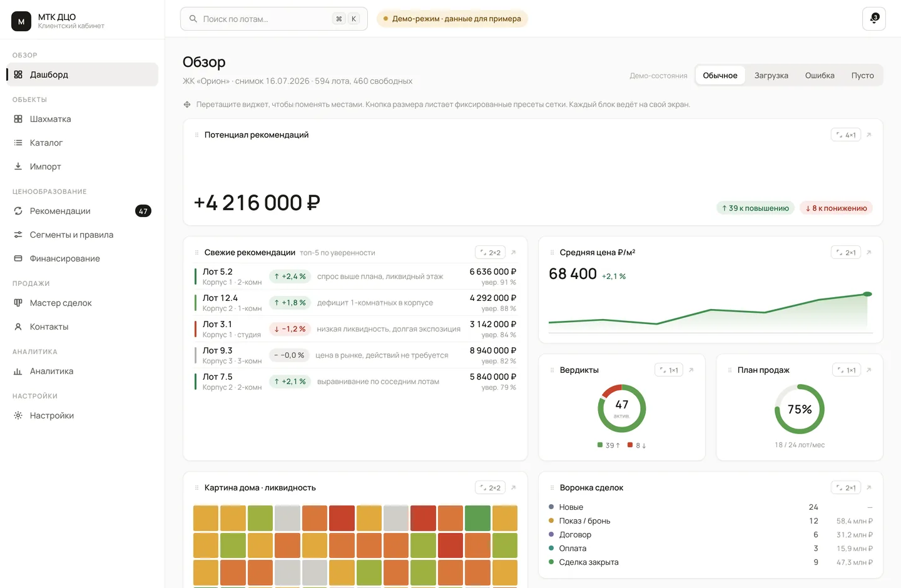Switch demo state to Загрузка

tap(771, 76)
